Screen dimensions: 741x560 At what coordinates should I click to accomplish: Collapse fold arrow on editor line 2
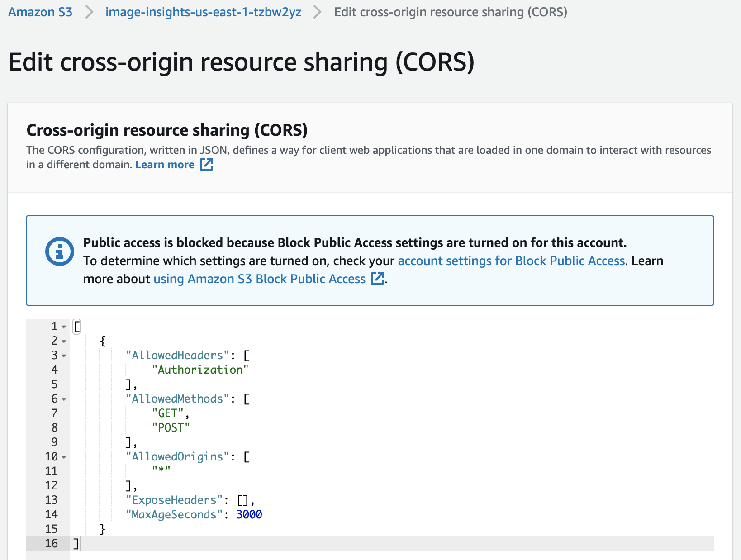point(64,341)
